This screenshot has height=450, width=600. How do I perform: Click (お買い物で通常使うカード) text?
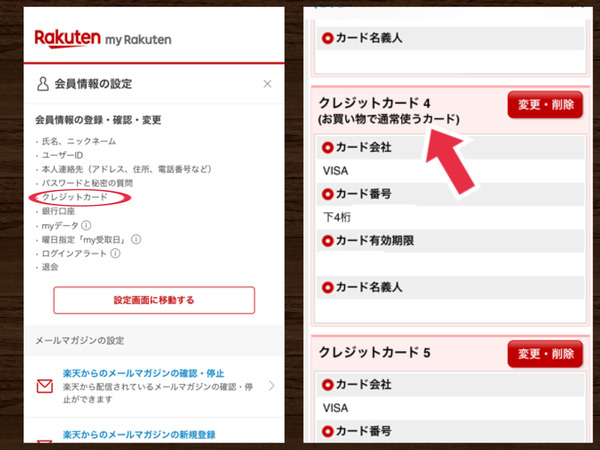click(389, 119)
